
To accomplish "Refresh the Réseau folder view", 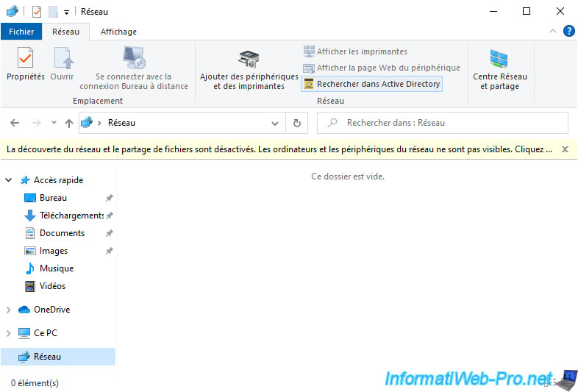I will click(297, 123).
